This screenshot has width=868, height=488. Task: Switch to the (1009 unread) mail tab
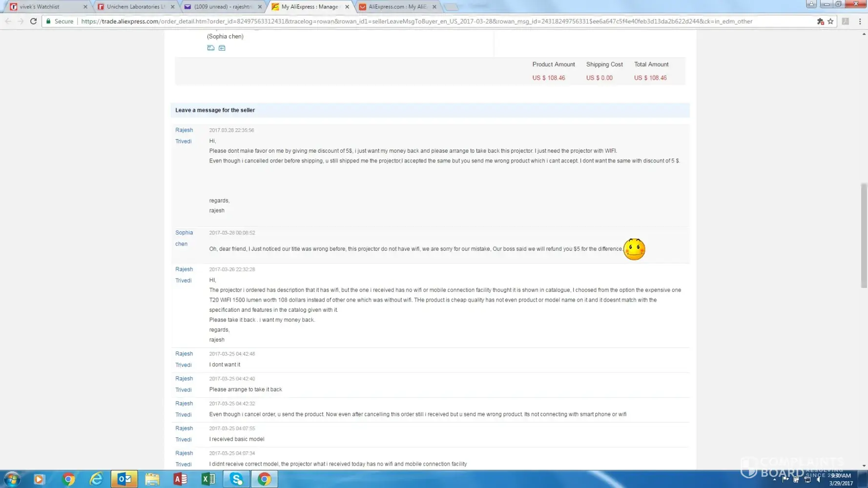point(222,7)
